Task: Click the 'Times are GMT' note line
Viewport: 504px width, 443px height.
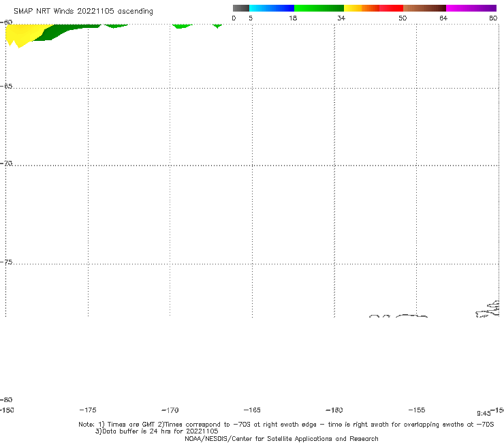Action: coord(286,425)
